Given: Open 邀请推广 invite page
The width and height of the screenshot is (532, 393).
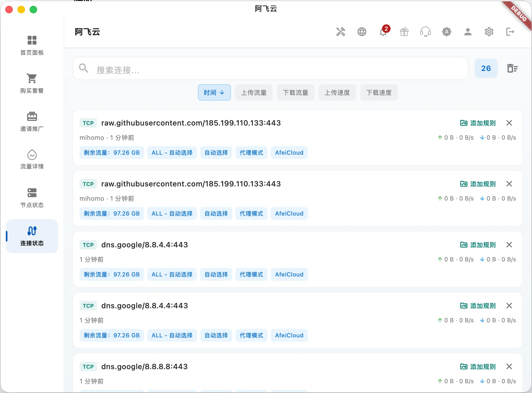Looking at the screenshot, I should (x=32, y=121).
